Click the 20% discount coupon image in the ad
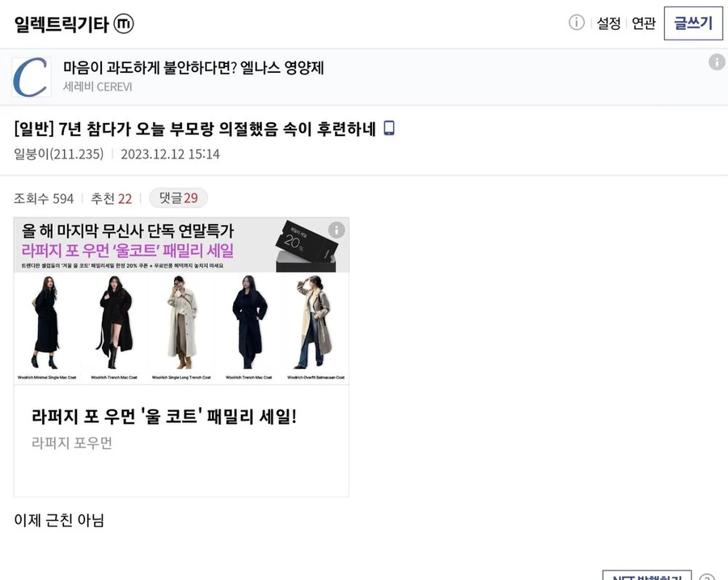The image size is (728, 580). click(306, 243)
